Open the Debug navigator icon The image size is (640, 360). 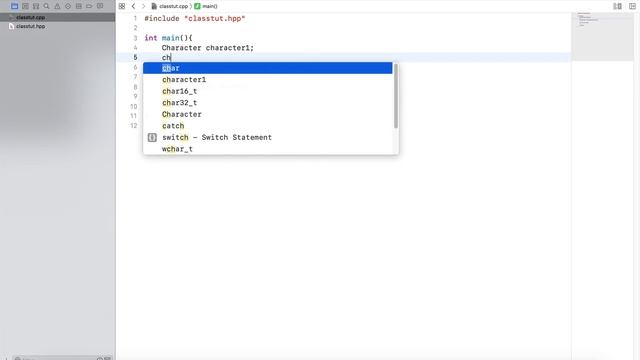pyautogui.click(x=79, y=6)
